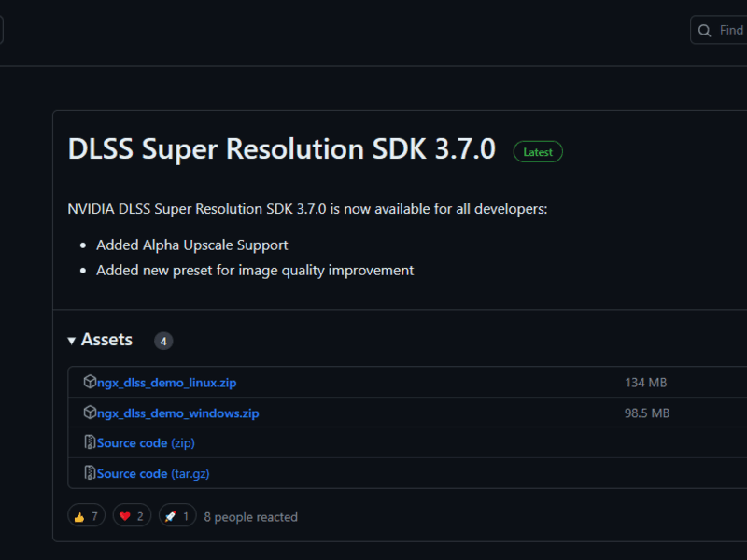Click zip file icon beside Source code (zip)

[90, 442]
